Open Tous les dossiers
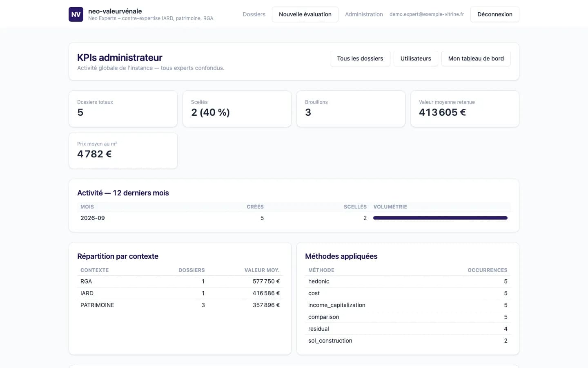Viewport: 588px width, 368px height. click(x=360, y=58)
